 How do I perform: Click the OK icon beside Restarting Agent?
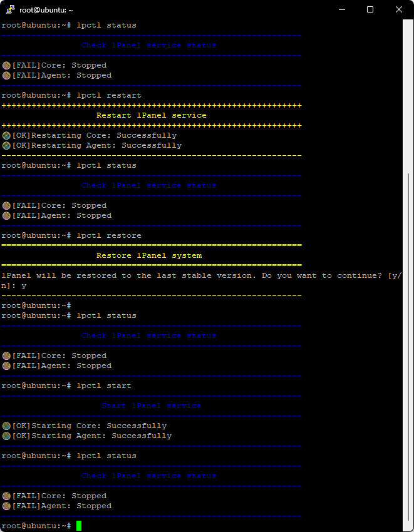pos(6,145)
